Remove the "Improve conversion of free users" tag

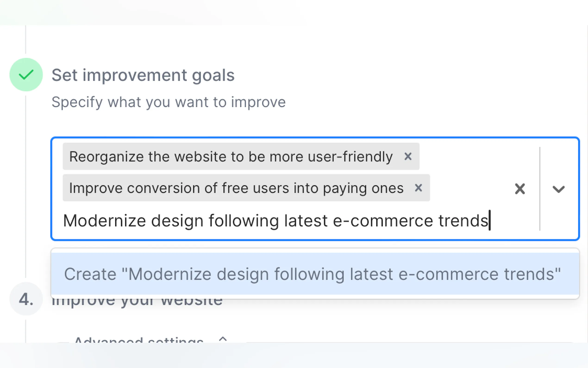coord(418,188)
